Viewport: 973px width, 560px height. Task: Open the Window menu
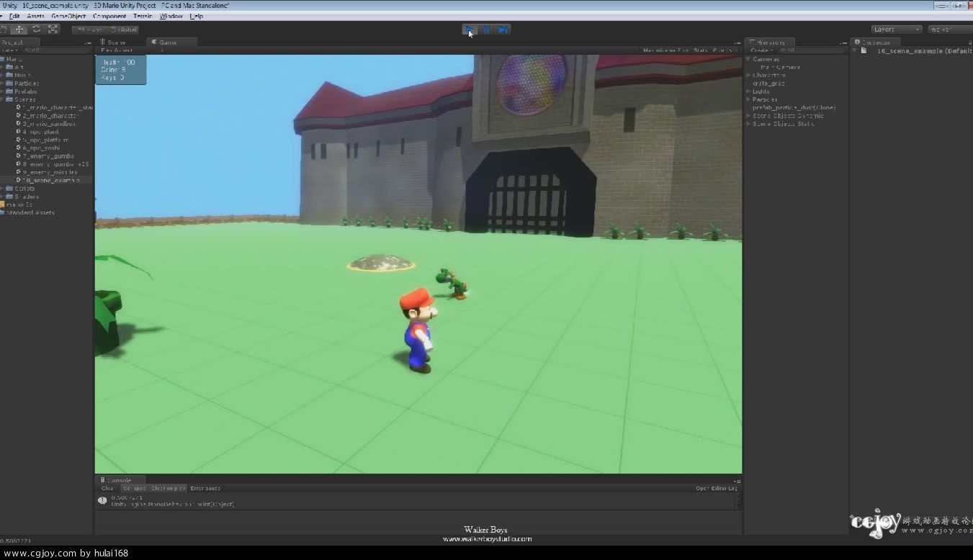(171, 16)
